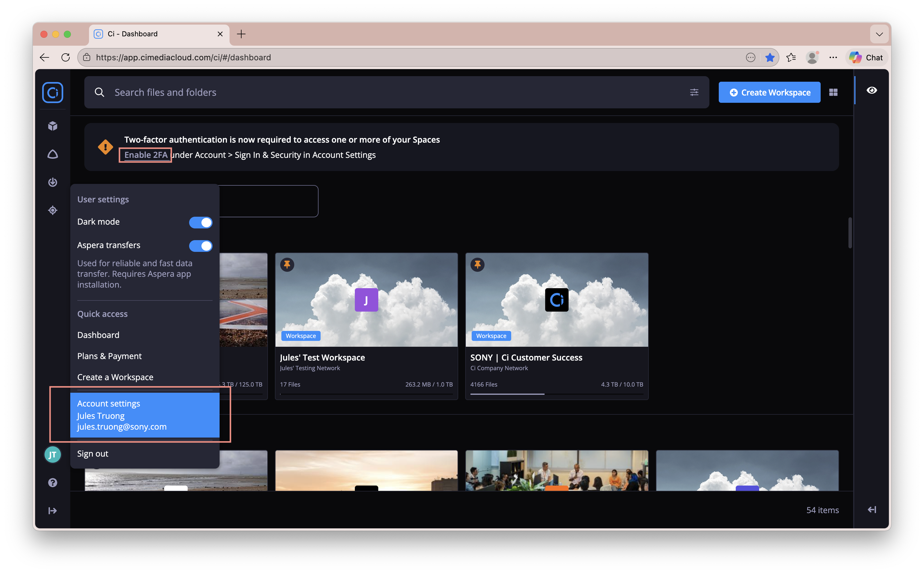Click the Ci logo in sidebar
924x574 pixels.
tap(52, 92)
